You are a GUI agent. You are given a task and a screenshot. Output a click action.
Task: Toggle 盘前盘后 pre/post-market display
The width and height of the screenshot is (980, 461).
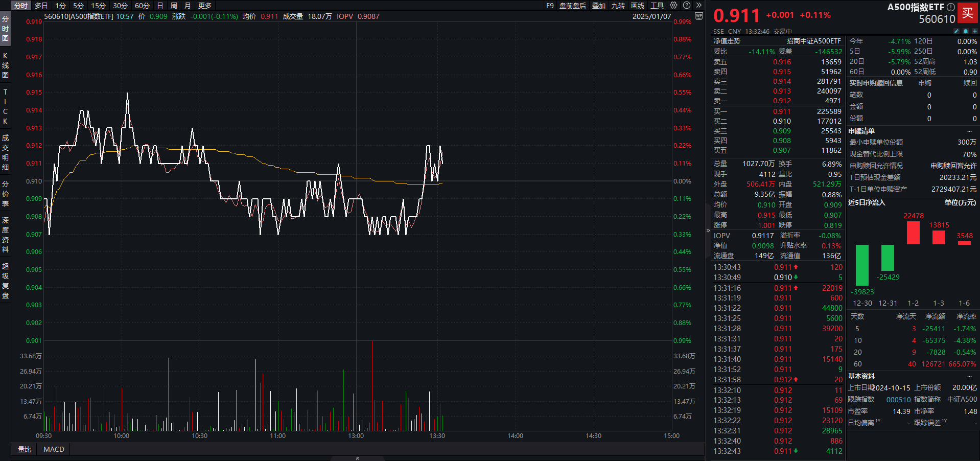click(572, 6)
